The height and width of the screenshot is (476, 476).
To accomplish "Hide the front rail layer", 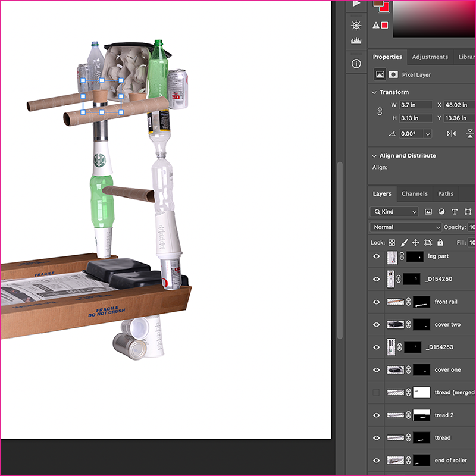I will coord(377,302).
